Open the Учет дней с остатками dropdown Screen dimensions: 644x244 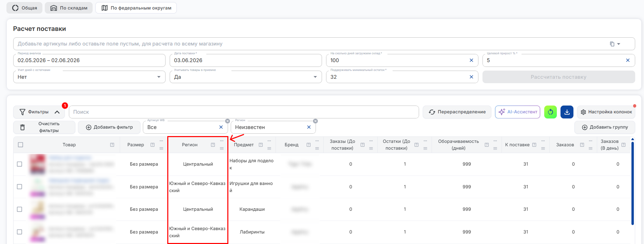tap(90, 77)
